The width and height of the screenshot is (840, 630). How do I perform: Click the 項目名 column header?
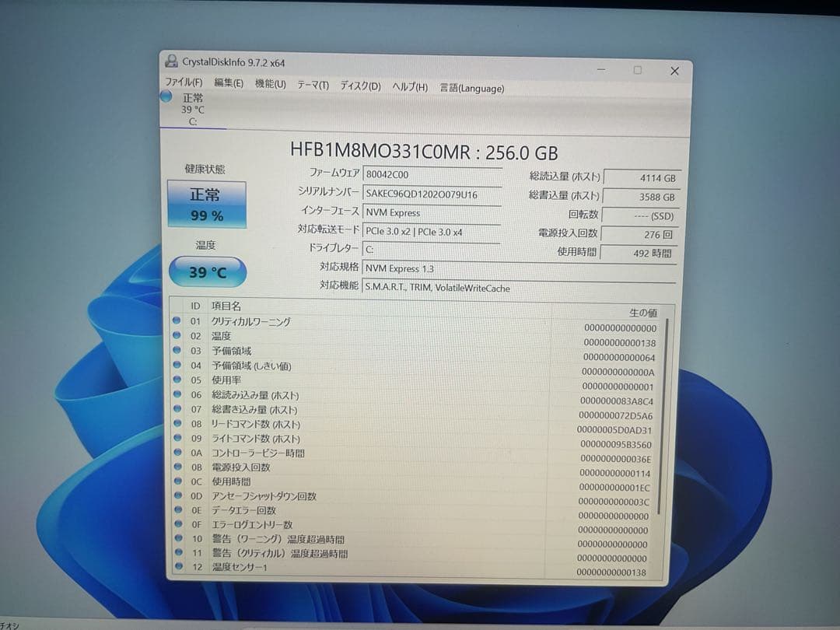[x=226, y=306]
